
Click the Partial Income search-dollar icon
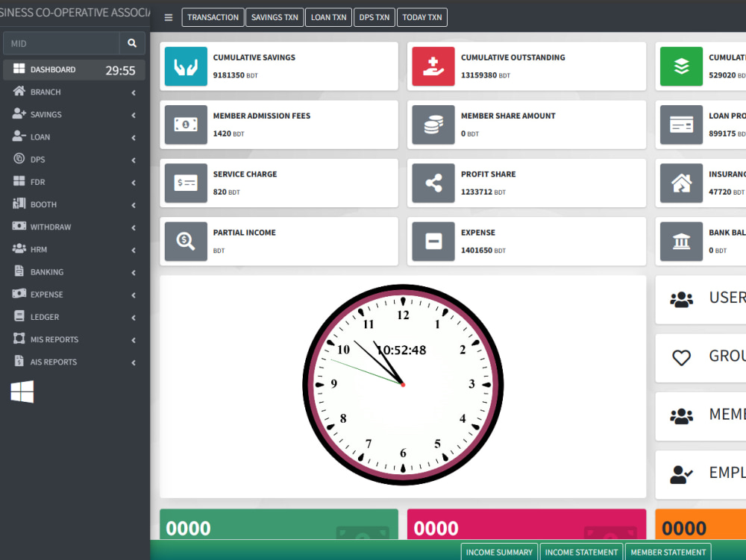(186, 242)
